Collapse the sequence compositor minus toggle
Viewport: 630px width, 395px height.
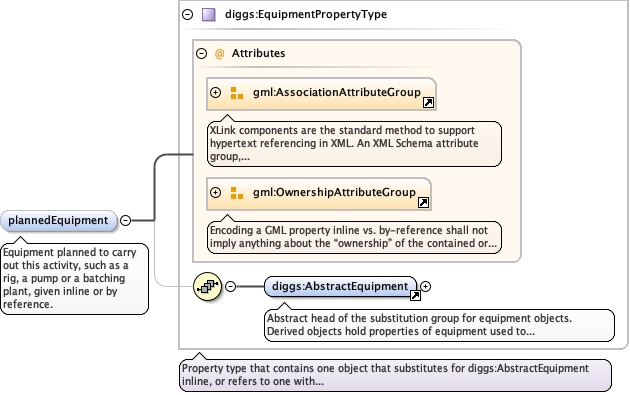pyautogui.click(x=230, y=286)
